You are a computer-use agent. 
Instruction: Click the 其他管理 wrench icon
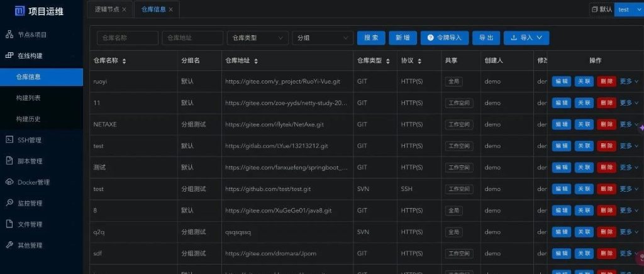point(9,245)
